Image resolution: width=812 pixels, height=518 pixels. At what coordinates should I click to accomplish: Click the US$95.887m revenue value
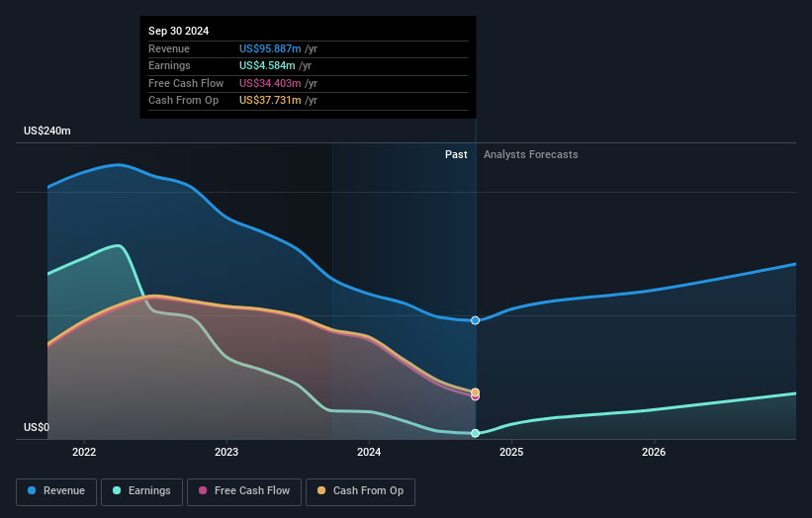pos(270,48)
